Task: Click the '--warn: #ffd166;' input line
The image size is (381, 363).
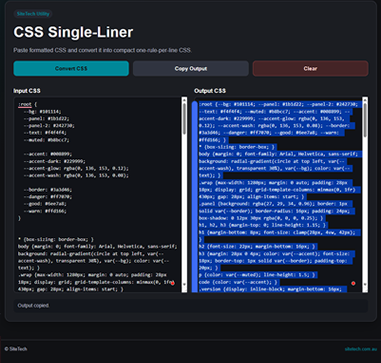Action: pos(45,211)
